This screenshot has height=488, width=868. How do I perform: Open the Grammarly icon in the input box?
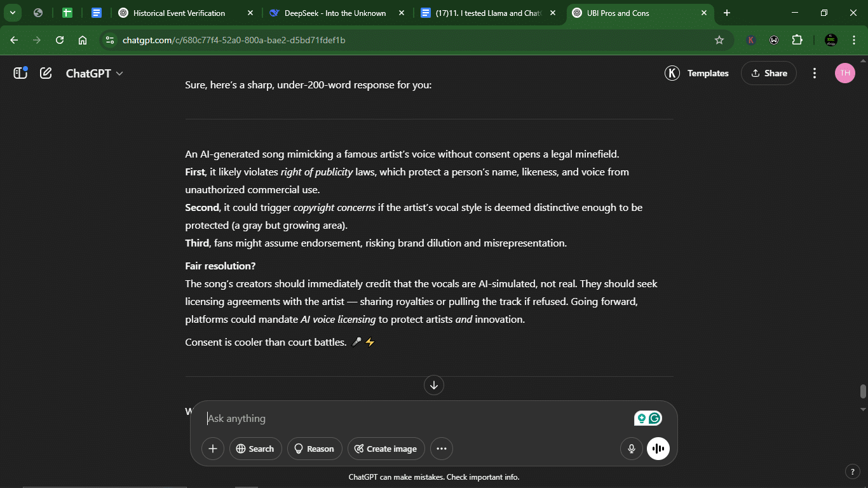pos(655,418)
